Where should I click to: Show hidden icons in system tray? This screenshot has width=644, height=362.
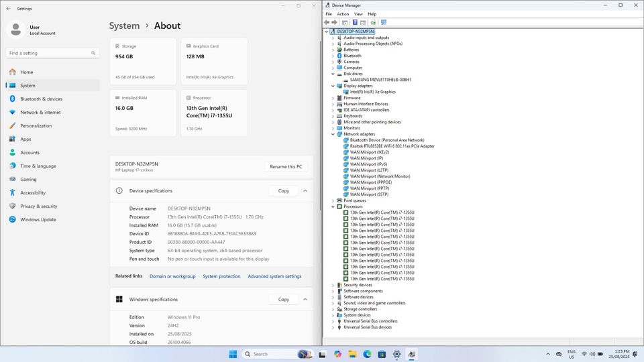tap(548, 354)
